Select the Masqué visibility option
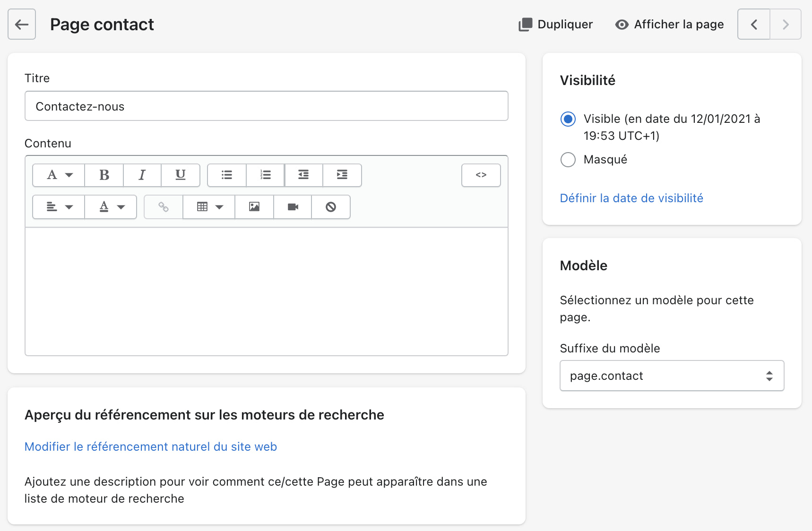This screenshot has width=812, height=531. [568, 160]
